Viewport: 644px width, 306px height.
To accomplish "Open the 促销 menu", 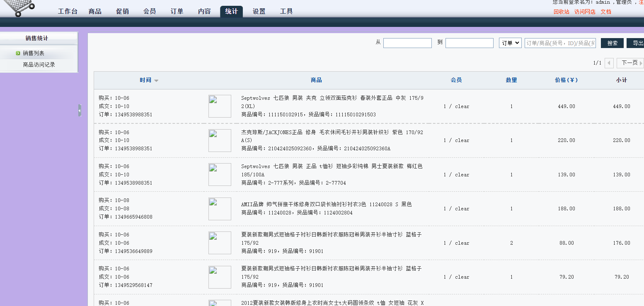I will pos(122,11).
